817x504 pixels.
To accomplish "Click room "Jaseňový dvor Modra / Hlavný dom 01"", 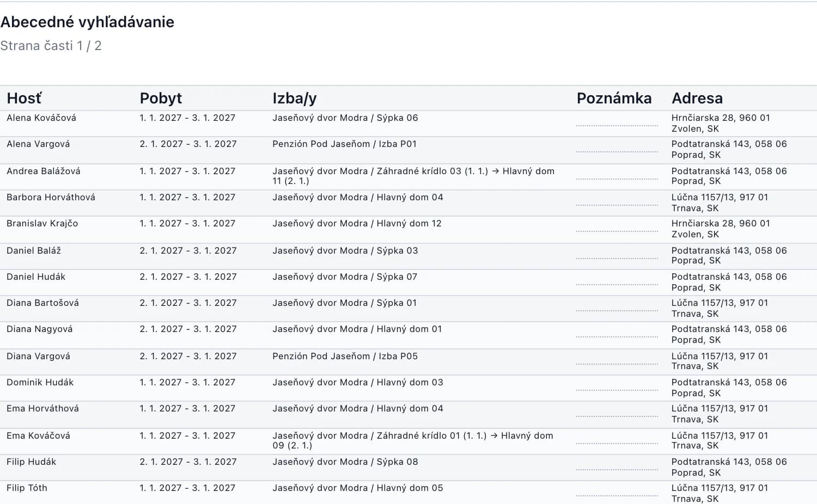I will pos(357,329).
